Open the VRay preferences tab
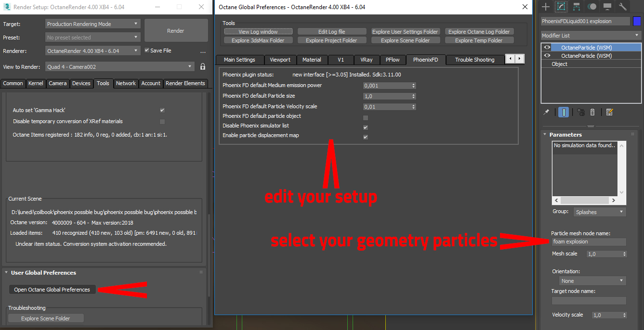This screenshot has width=644, height=330. (x=367, y=60)
